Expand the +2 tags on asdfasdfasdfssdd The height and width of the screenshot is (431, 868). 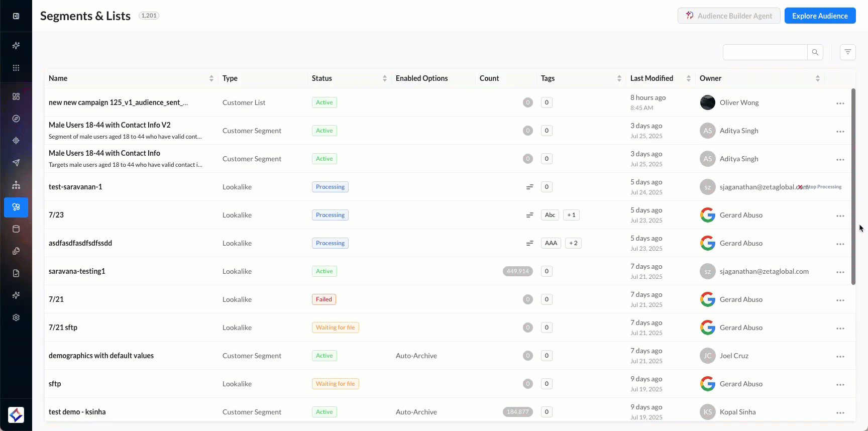click(573, 243)
